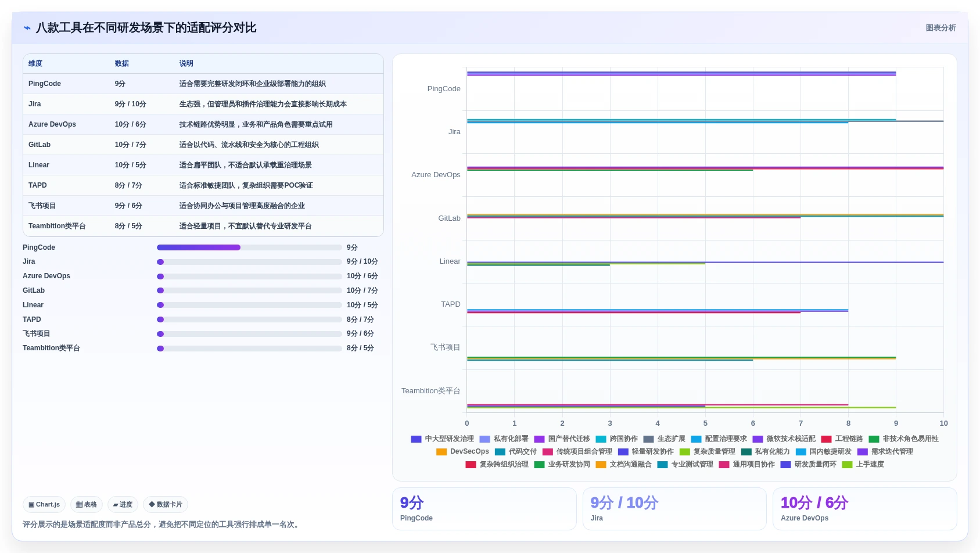Click the Linear progress bar track
Screen dimensions: 980x553
[249, 305]
